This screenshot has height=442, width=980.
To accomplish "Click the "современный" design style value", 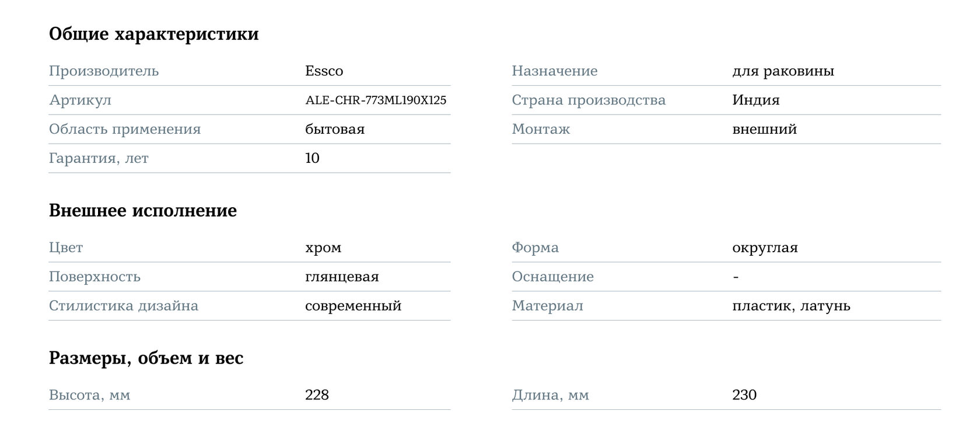I will [353, 306].
